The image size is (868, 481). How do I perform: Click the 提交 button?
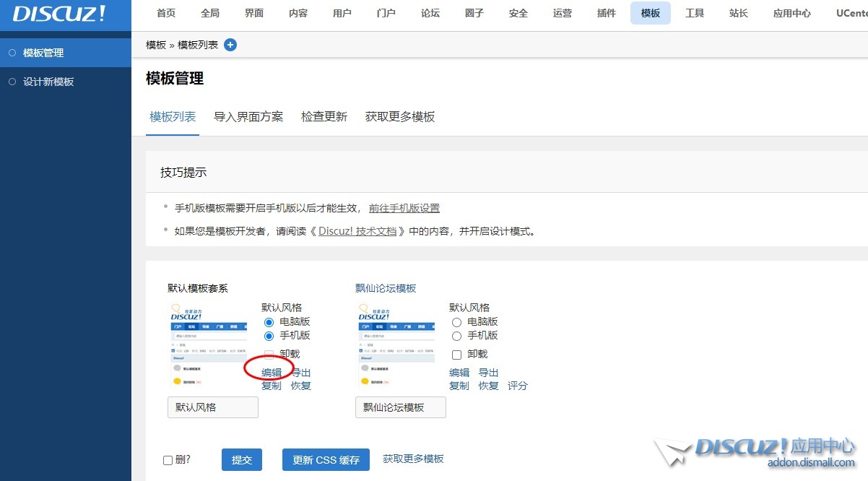[242, 460]
